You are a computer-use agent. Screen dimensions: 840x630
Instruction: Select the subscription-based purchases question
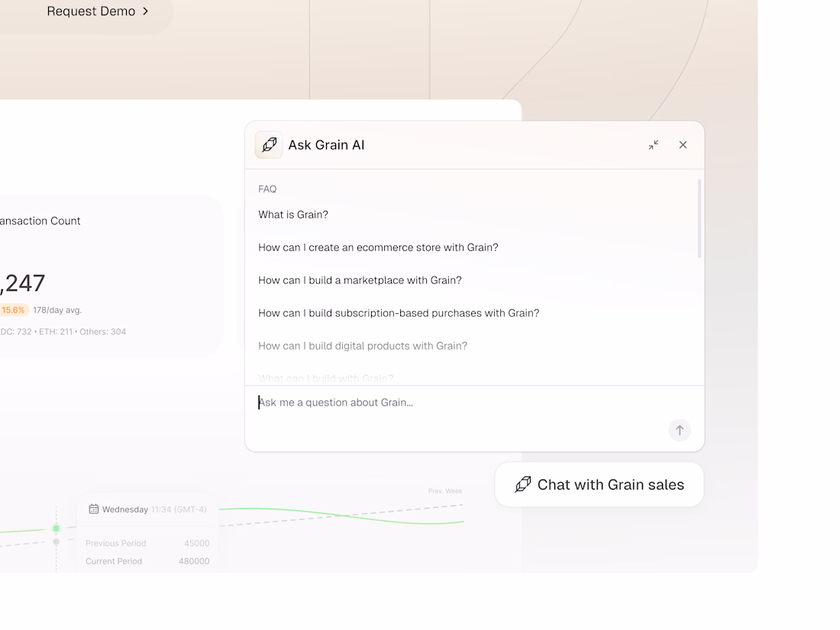pyautogui.click(x=399, y=313)
